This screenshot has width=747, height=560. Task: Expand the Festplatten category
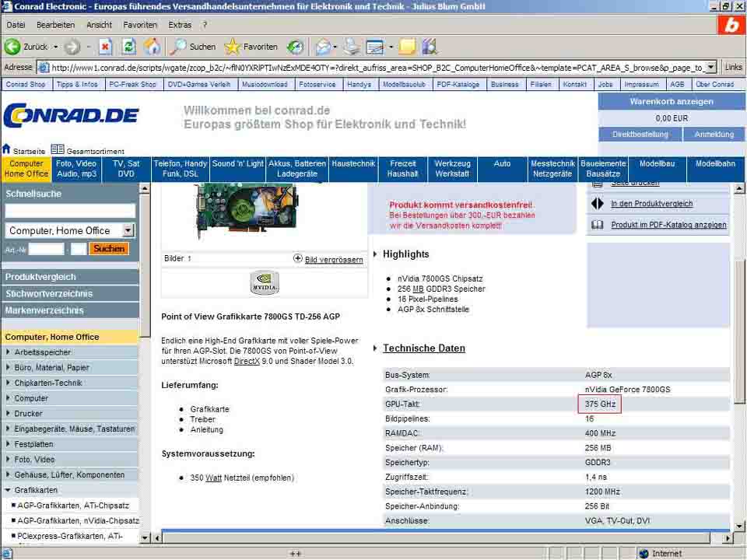click(8, 444)
